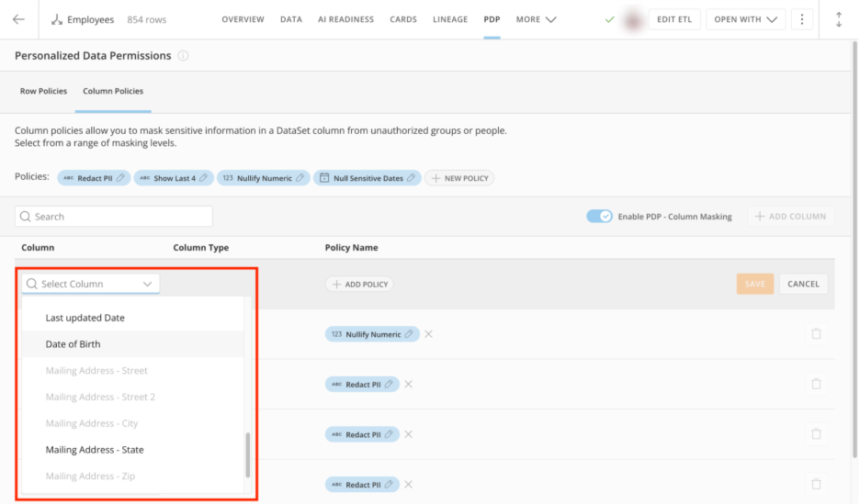
Task: Click the page vertical scrollbar
Action: pyautogui.click(x=854, y=250)
